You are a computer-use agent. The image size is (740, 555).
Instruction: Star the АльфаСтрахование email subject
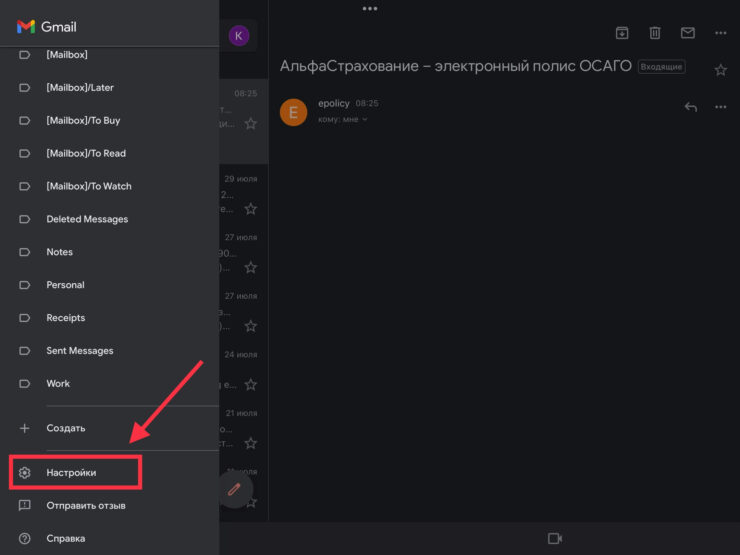click(x=721, y=69)
